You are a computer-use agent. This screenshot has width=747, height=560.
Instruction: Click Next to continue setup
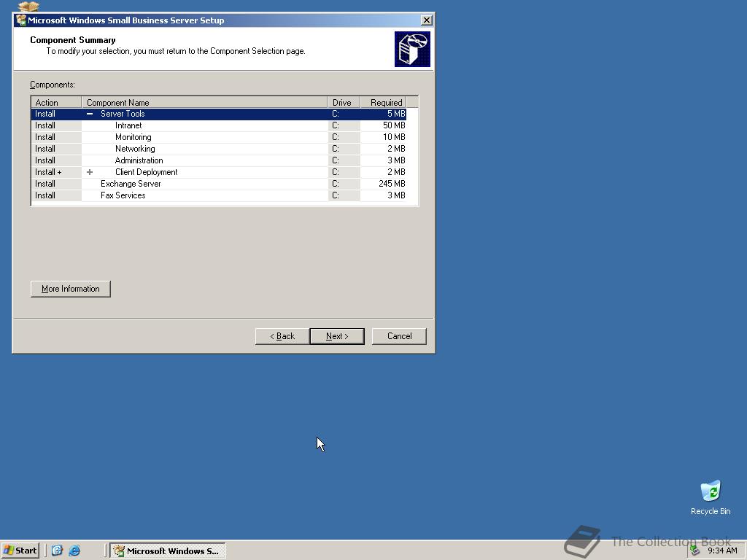(337, 336)
